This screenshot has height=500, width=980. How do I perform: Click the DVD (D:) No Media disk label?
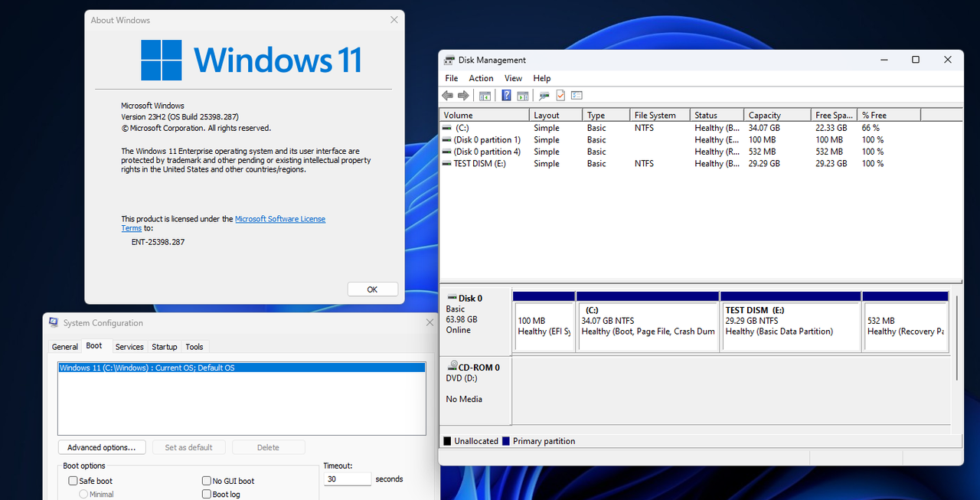[x=475, y=390]
